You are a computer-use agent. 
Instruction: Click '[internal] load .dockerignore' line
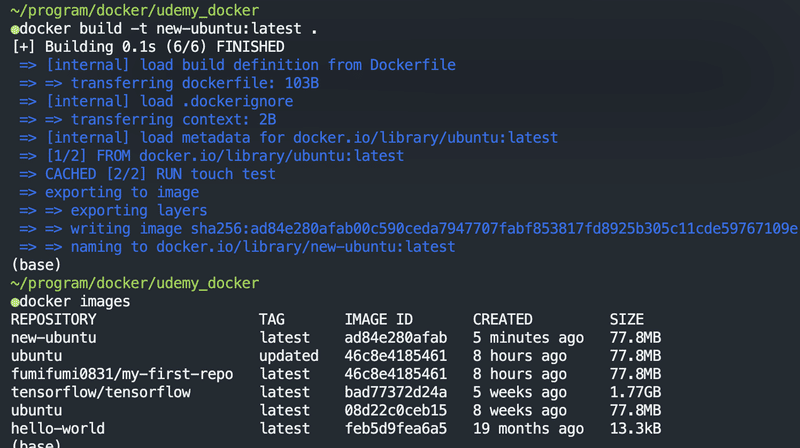click(156, 102)
